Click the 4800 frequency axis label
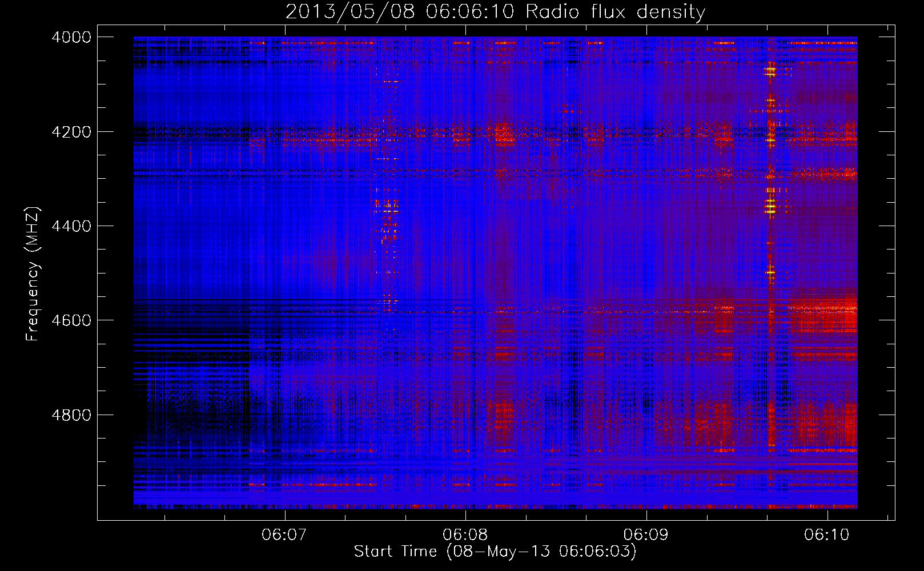924x571 pixels. pyautogui.click(x=71, y=415)
